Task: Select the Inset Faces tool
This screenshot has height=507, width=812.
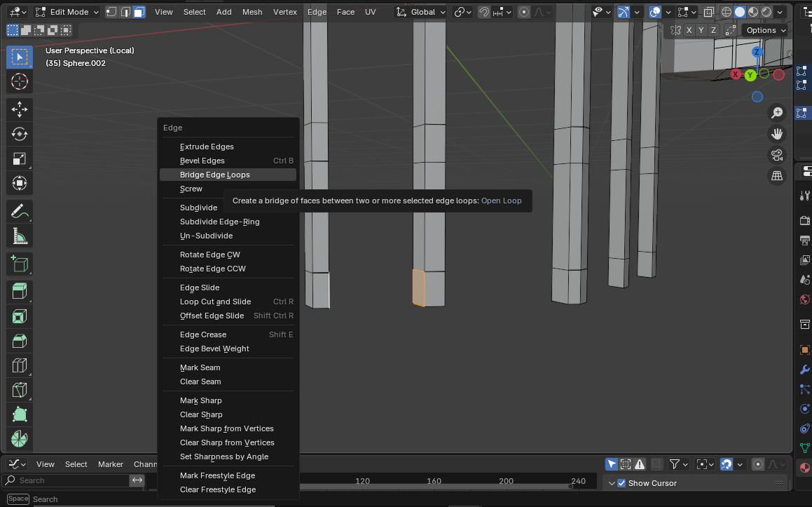Action: [x=19, y=316]
